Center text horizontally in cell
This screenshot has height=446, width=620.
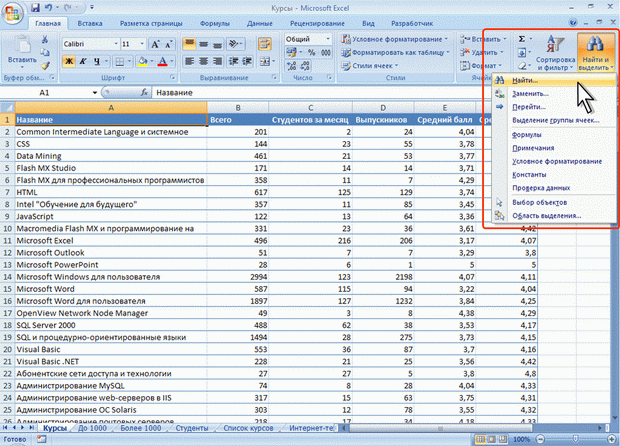tap(203, 61)
